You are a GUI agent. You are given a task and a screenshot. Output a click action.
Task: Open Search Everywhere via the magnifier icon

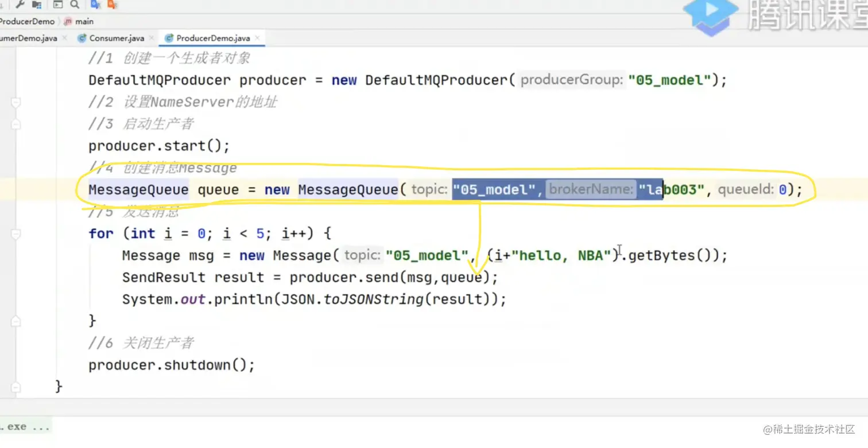coord(75,5)
